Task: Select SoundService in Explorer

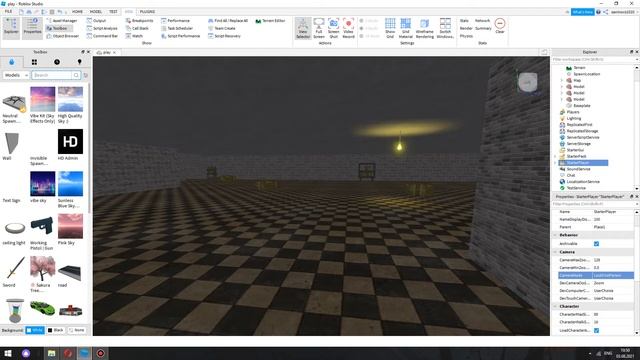Action: [578, 169]
